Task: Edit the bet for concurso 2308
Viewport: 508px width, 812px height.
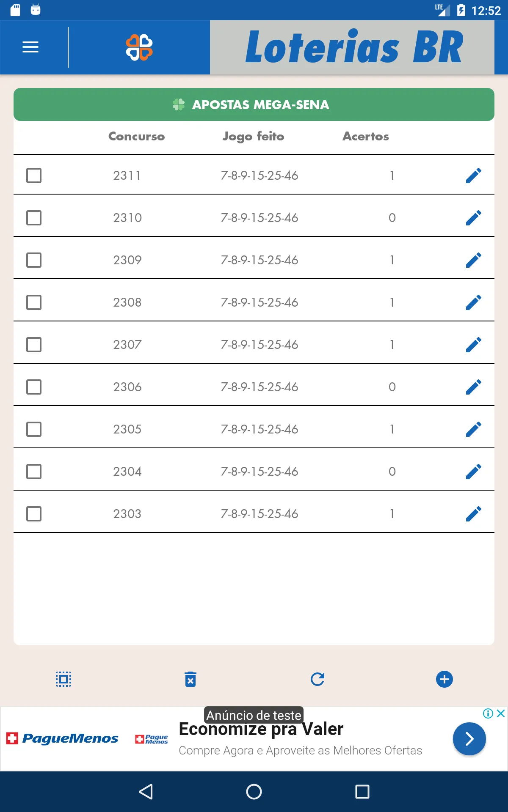Action: coord(473,302)
